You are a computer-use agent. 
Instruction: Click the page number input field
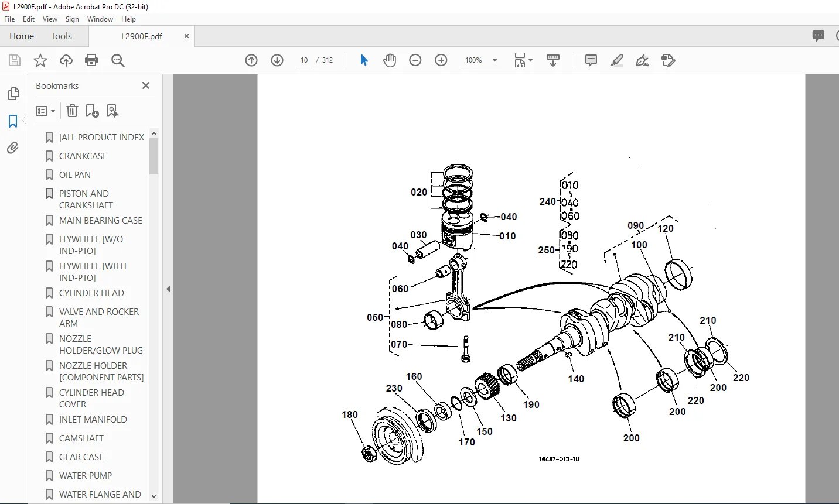click(304, 60)
